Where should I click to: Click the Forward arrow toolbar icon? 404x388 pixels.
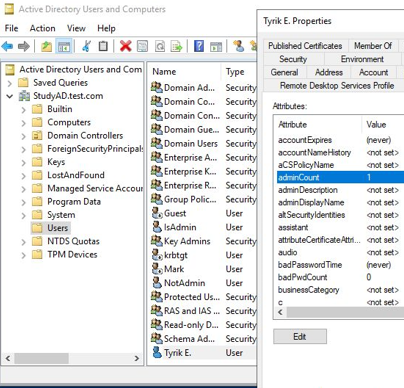pyautogui.click(x=24, y=46)
